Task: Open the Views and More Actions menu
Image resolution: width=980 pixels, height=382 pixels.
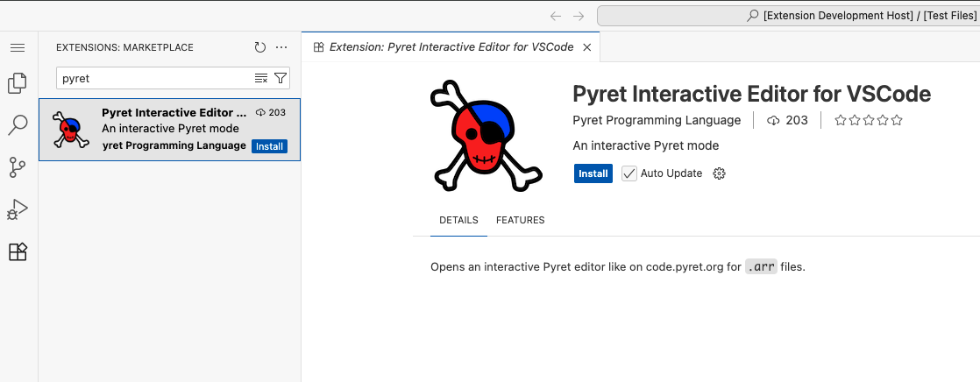Action: pyautogui.click(x=281, y=47)
